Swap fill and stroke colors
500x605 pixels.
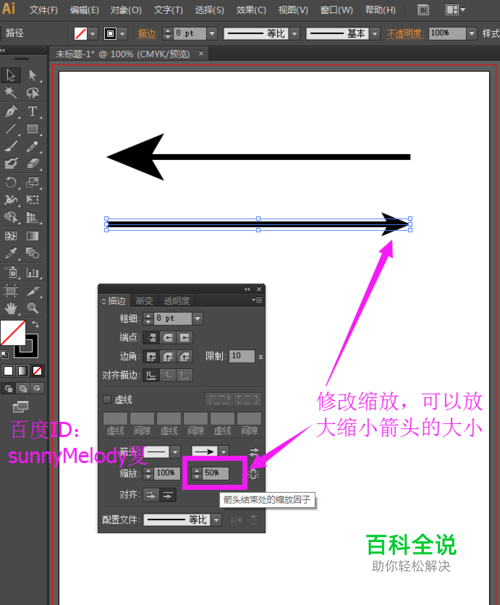[x=35, y=324]
